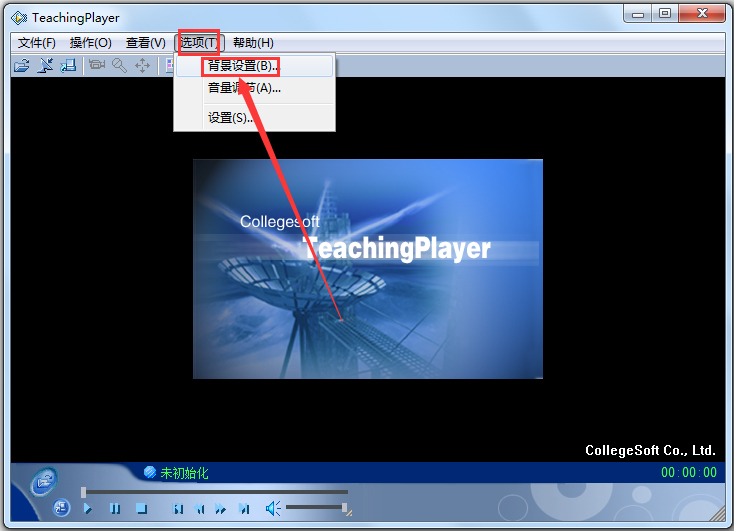Choose 背景设置(B)... from the menu
The width and height of the screenshot is (734, 531).
click(x=241, y=66)
